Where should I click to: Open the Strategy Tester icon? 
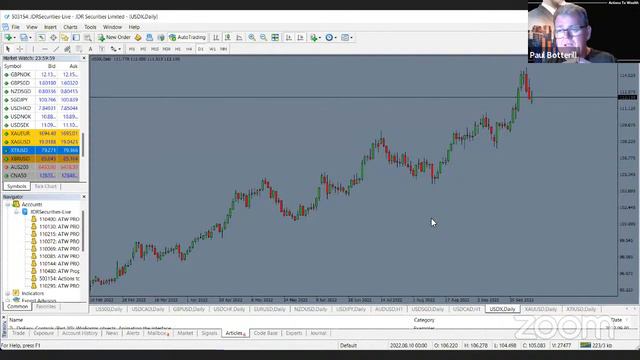[x=87, y=38]
